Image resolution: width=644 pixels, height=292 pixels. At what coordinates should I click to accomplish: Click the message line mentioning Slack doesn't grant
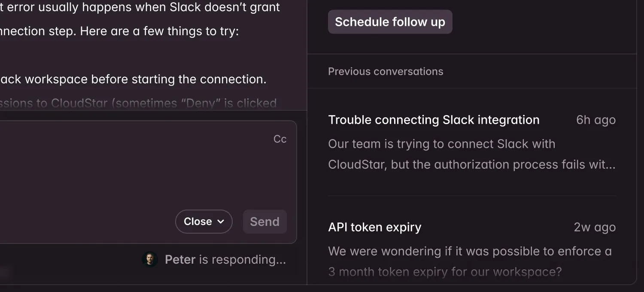[140, 7]
